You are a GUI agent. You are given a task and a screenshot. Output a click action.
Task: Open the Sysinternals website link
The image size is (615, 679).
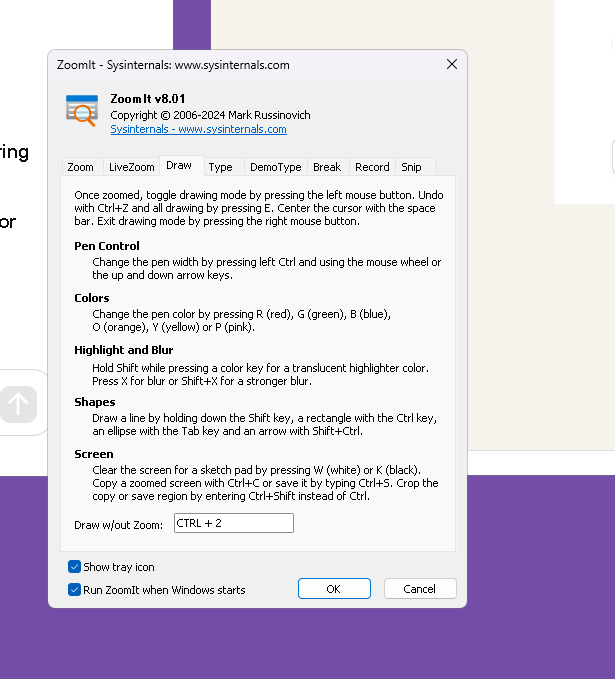(x=198, y=129)
